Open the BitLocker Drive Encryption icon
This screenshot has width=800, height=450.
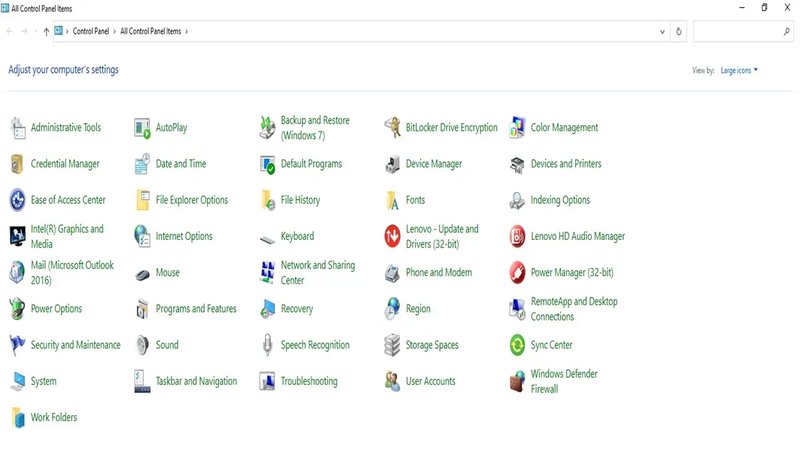(x=392, y=128)
